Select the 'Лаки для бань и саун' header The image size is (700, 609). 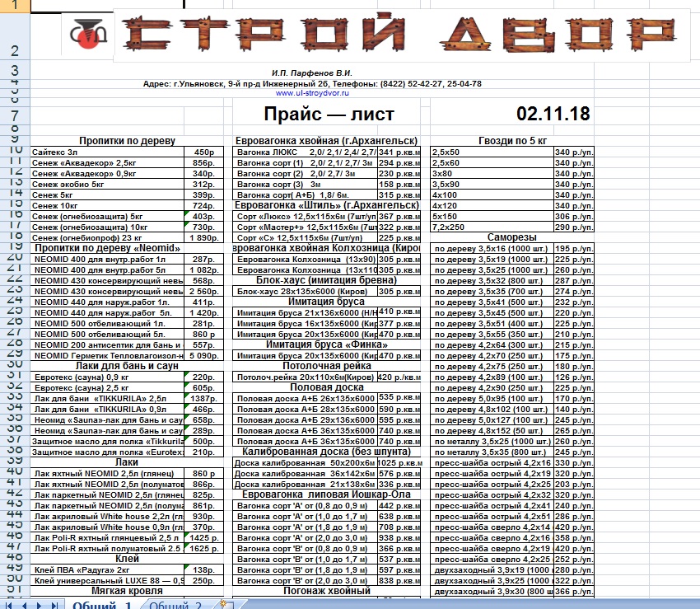coord(127,366)
